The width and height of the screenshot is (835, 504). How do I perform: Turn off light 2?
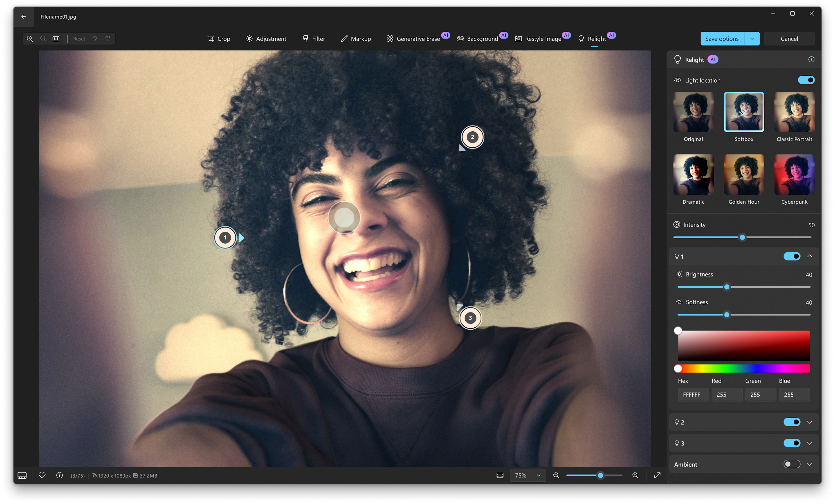point(792,422)
